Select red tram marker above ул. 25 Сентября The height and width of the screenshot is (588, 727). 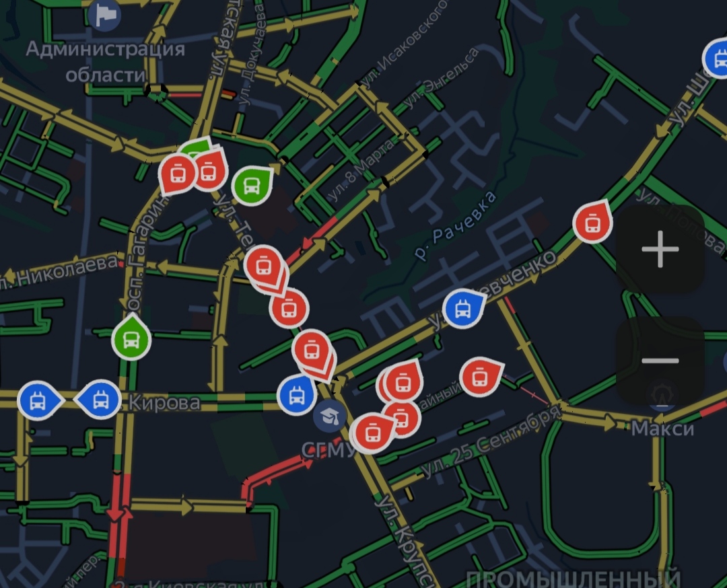481,377
